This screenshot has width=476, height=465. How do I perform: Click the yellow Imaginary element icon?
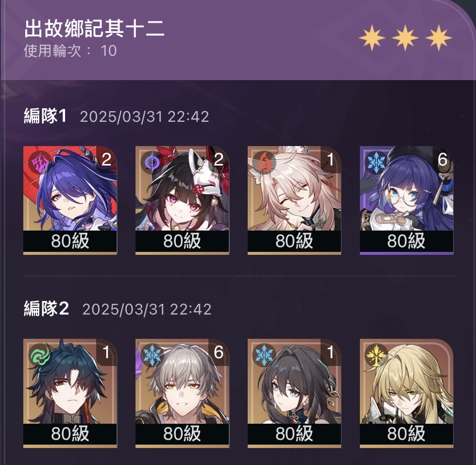(x=376, y=355)
